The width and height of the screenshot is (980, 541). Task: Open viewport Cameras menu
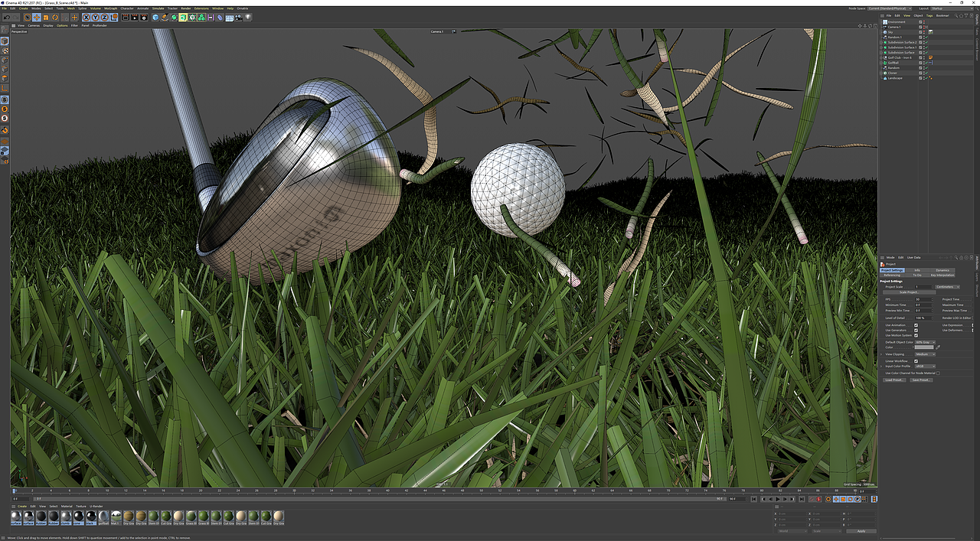point(34,25)
